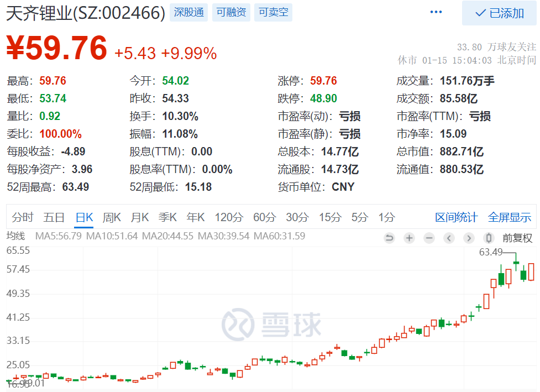This screenshot has width=540, height=392.
Task: Select the 月K chart tab
Action: point(140,217)
